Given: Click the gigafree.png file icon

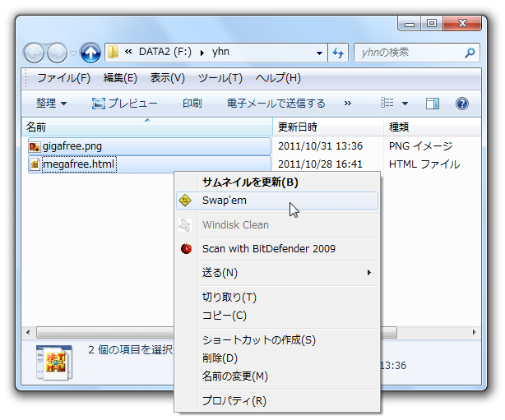Looking at the screenshot, I should click(35, 147).
